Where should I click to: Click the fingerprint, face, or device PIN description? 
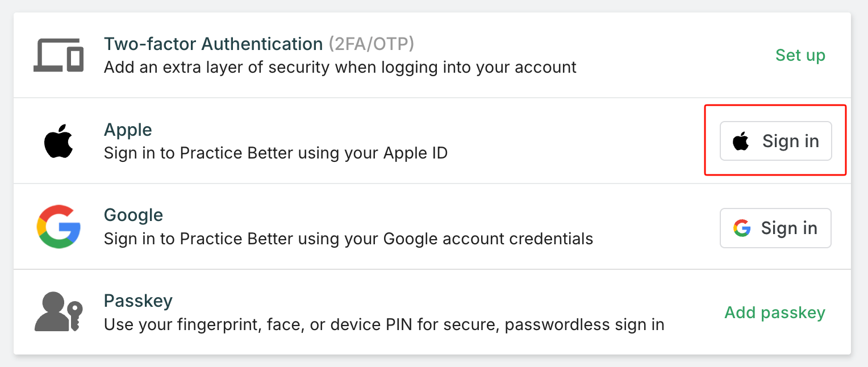tap(383, 325)
